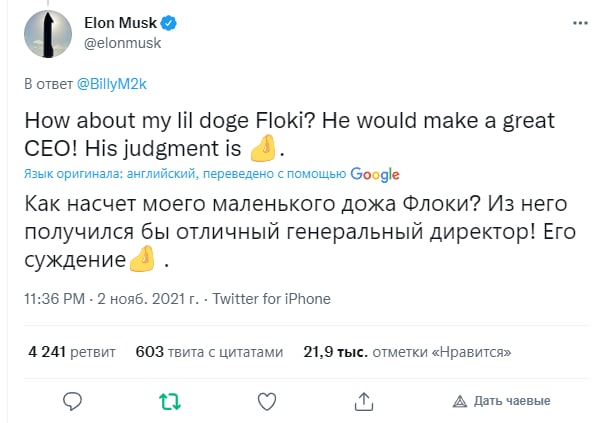Click the Google translation logo
This screenshot has height=423, width=601.
click(375, 173)
